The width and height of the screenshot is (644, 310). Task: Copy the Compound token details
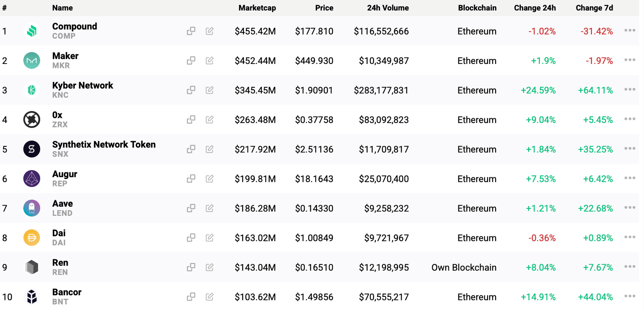[x=191, y=31]
